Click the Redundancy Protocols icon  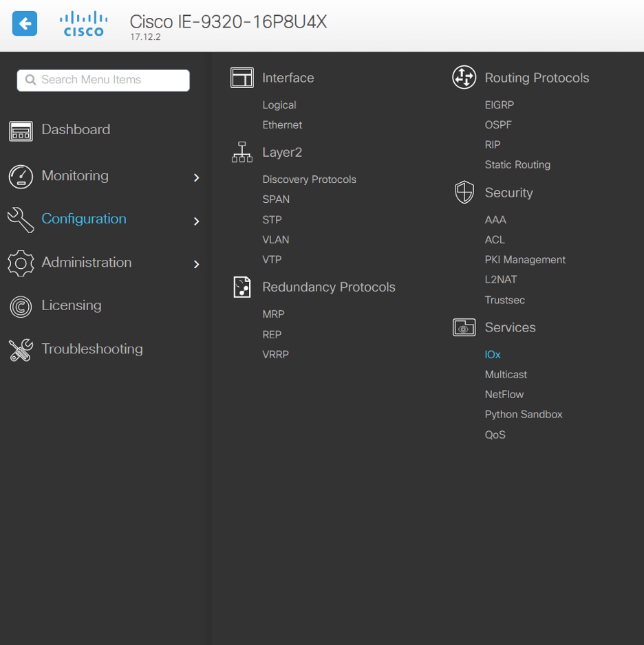[x=242, y=287]
